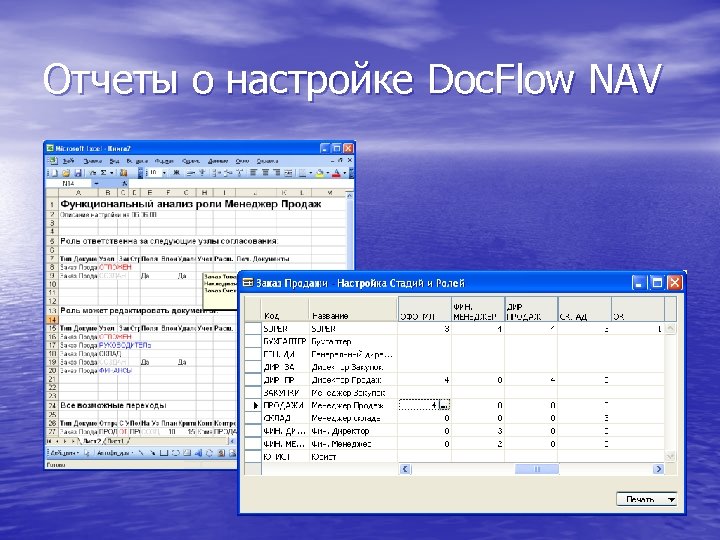720x540 pixels.
Task: Click the ФИН. МЕНЕДЖЕР column header
Action: point(478,309)
